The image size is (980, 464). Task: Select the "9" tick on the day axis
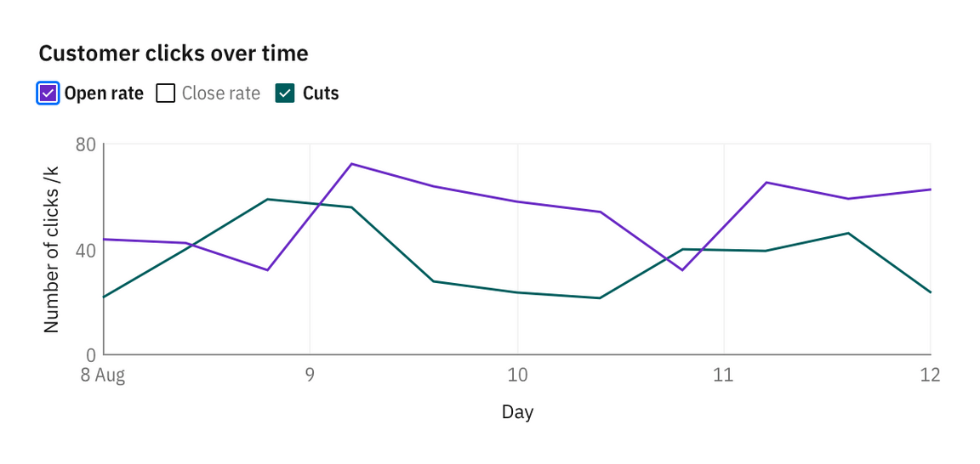(x=310, y=376)
